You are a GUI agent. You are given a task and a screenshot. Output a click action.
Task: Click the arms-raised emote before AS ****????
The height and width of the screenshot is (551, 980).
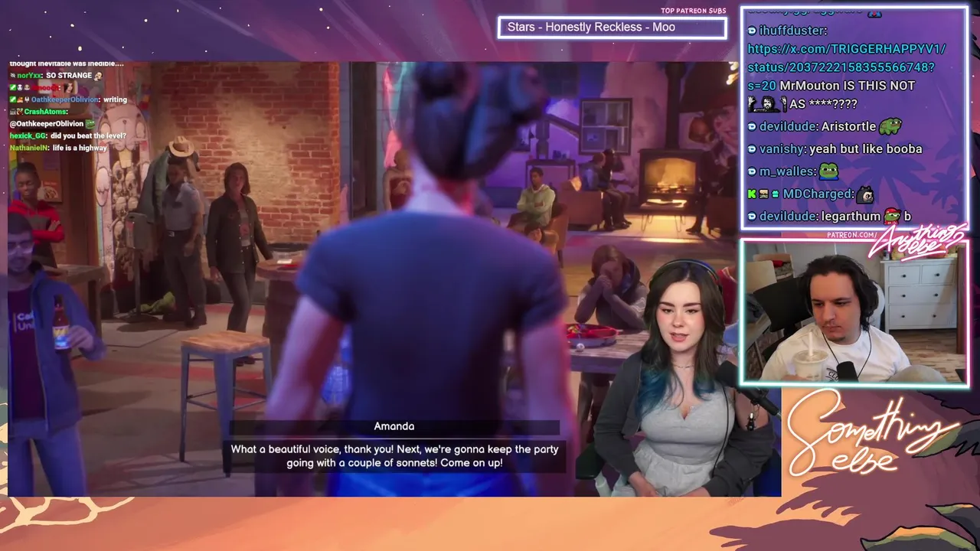tap(766, 103)
